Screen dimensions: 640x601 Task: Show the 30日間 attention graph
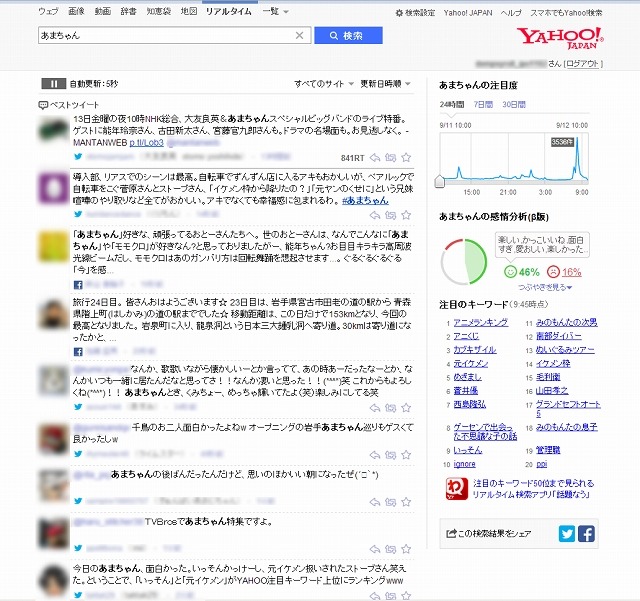click(513, 105)
